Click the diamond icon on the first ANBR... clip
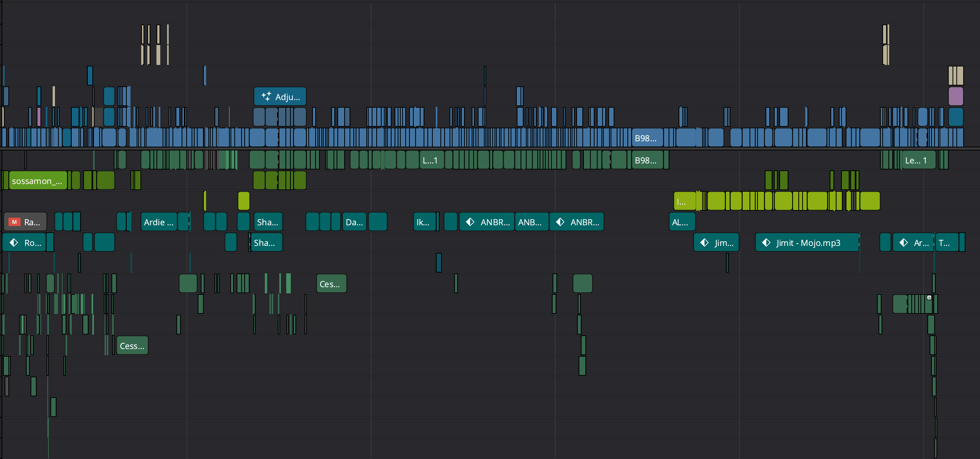The width and height of the screenshot is (980, 459). [x=470, y=222]
